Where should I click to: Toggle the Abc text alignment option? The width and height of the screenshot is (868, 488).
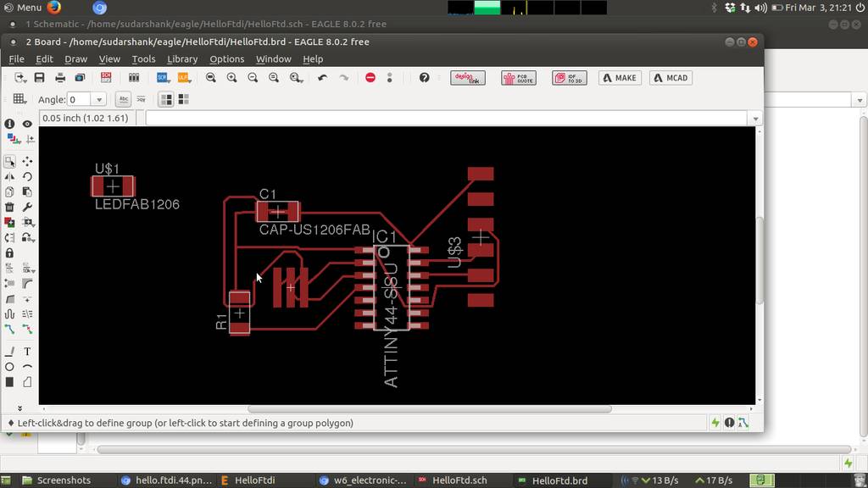point(123,99)
